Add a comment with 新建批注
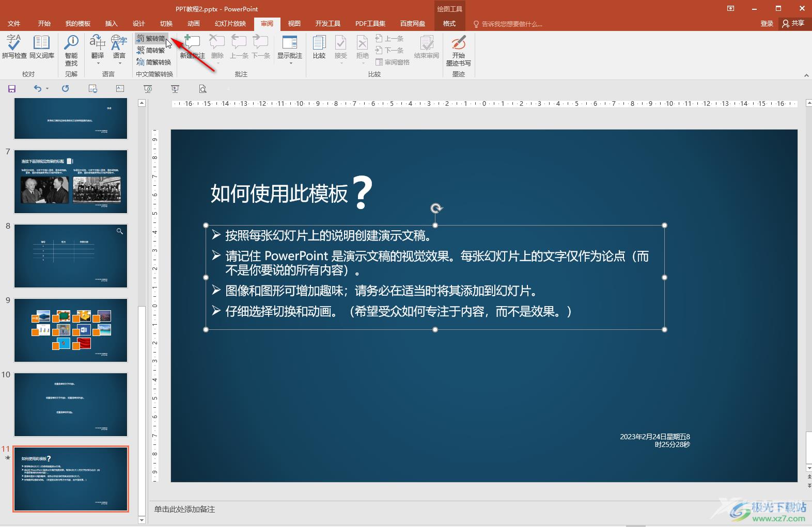The height and width of the screenshot is (527, 812). coord(192,46)
